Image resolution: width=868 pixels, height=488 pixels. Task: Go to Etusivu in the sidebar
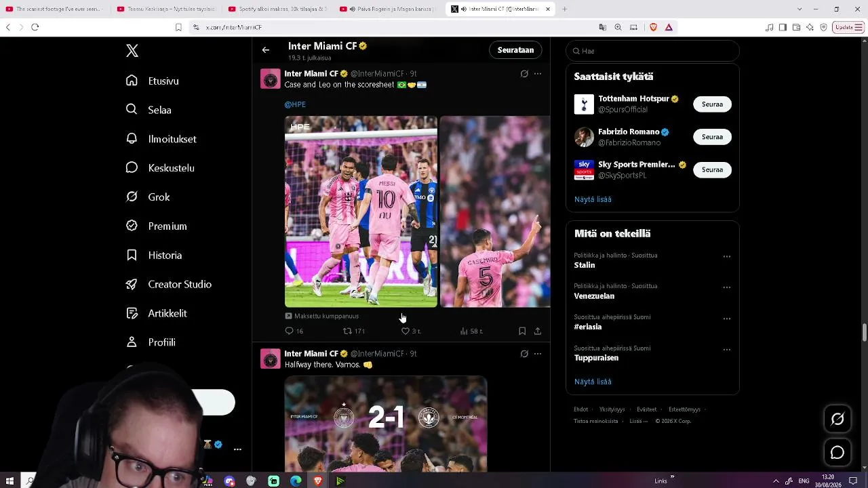click(x=153, y=81)
